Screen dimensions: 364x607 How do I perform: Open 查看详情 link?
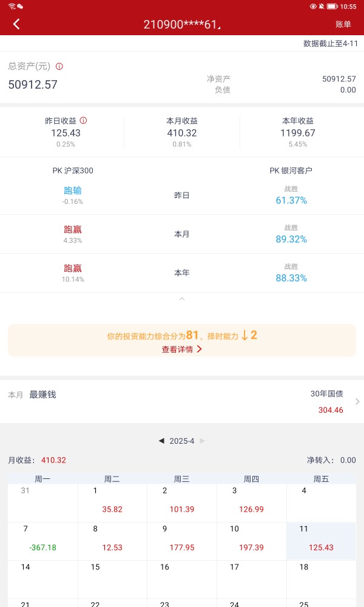click(181, 349)
